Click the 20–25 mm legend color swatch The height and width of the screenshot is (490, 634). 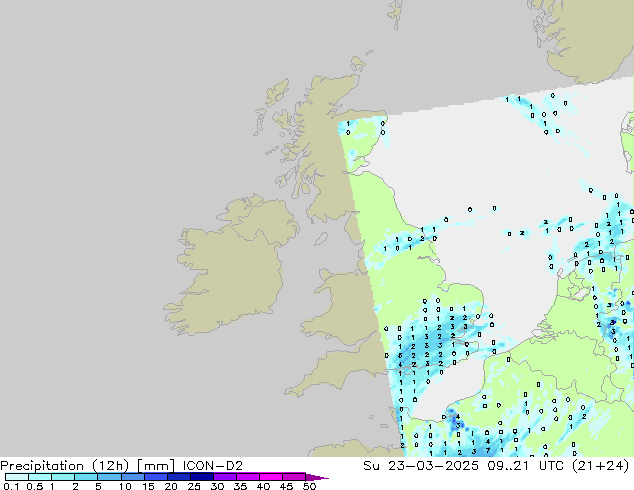(x=179, y=477)
